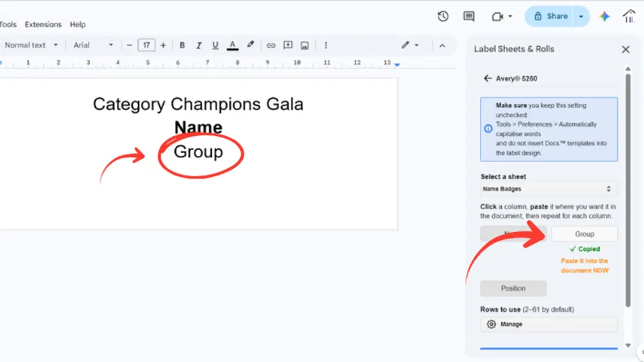Open the text color picker
Viewport: 644px width, 362px height.
pos(233,45)
